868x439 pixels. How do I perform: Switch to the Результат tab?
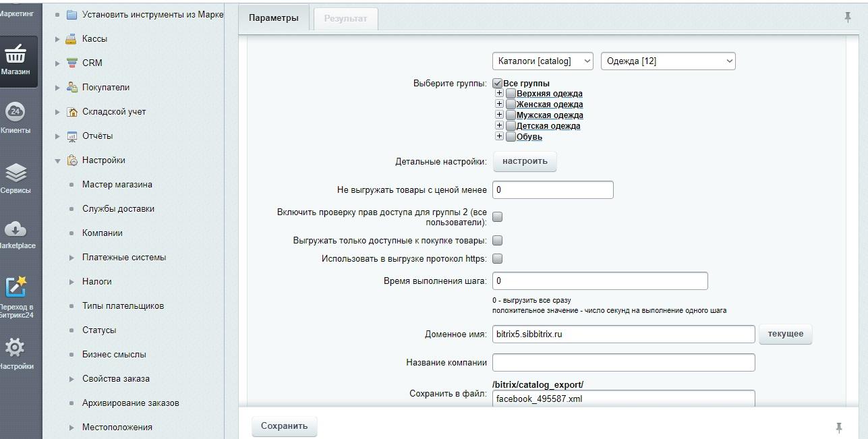click(x=345, y=19)
